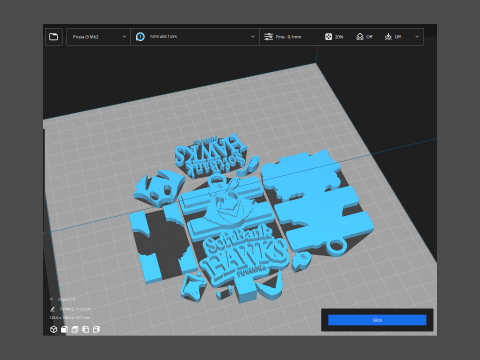
Task: Switch to the 3D perspective view cube icon
Action: tap(53, 330)
